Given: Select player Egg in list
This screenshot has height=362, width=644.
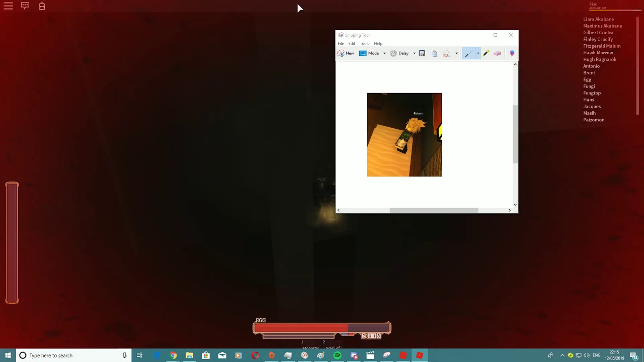Looking at the screenshot, I should coord(587,79).
